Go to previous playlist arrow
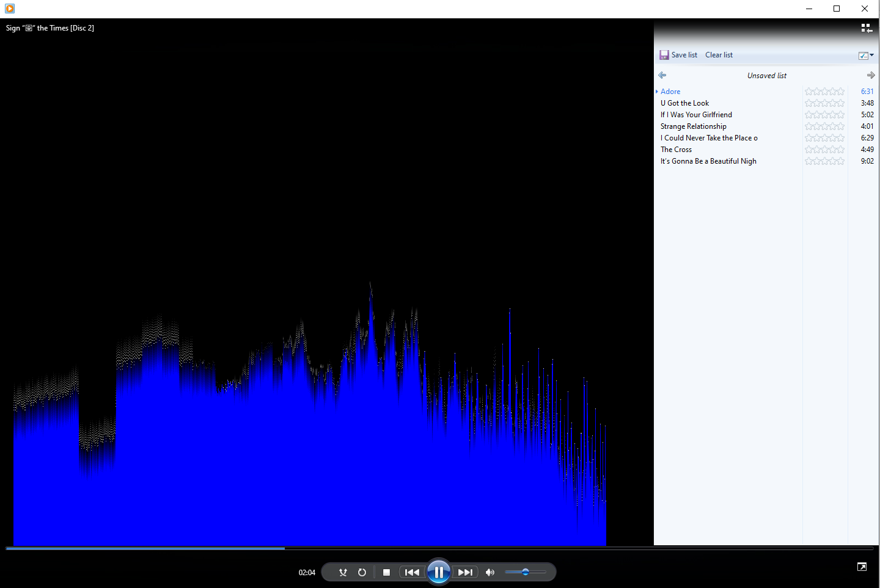 point(662,75)
